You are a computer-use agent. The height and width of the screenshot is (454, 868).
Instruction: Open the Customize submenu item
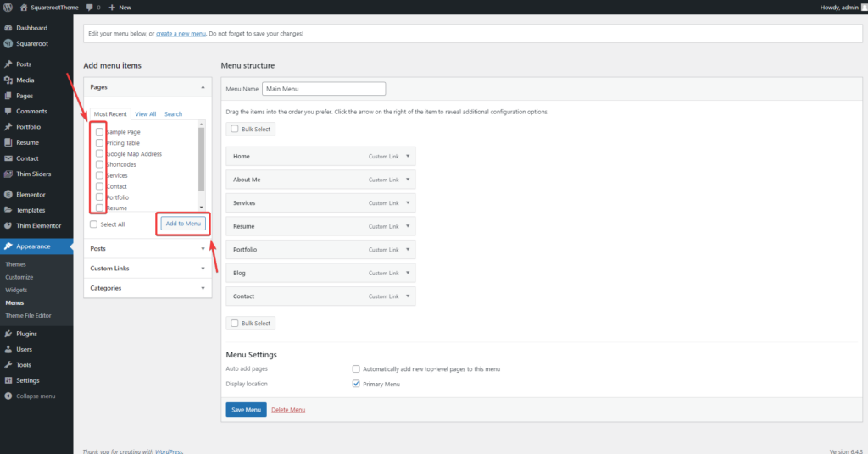[x=19, y=277]
